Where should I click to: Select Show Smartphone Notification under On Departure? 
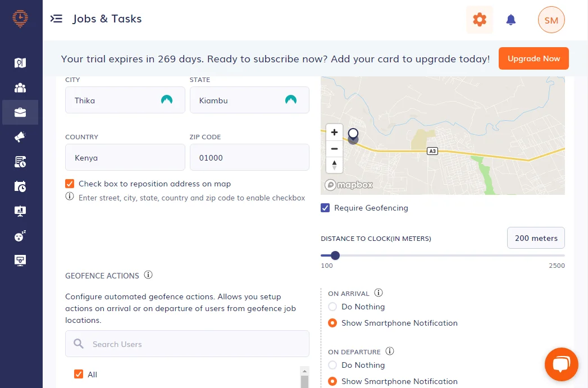[x=332, y=381]
